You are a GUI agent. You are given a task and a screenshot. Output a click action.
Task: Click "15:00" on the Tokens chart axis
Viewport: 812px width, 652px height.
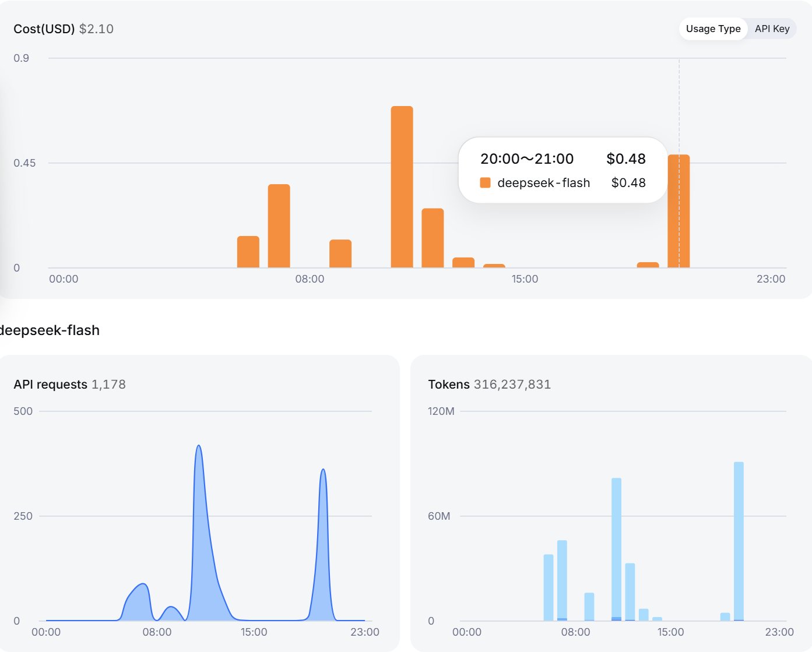point(670,632)
